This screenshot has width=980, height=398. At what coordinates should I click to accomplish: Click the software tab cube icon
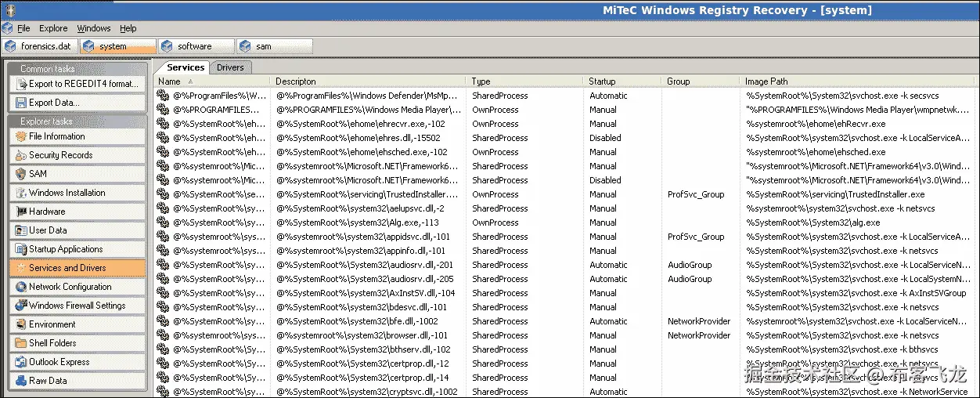(167, 46)
